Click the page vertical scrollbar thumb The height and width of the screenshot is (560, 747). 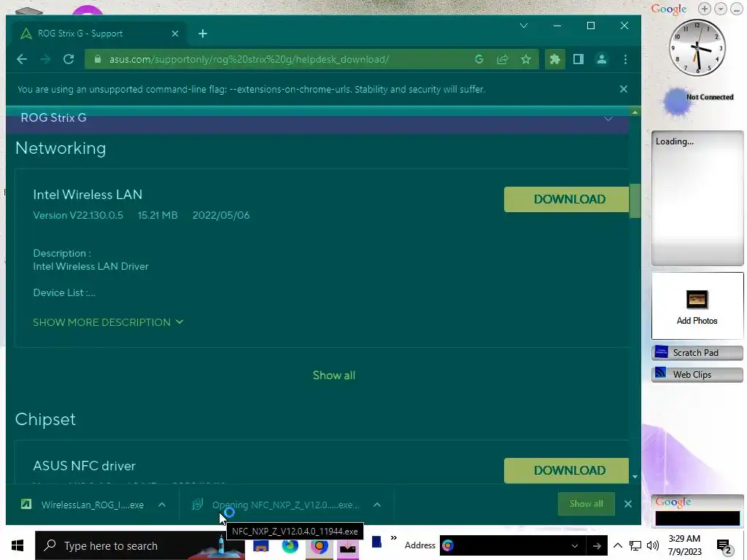pos(635,201)
